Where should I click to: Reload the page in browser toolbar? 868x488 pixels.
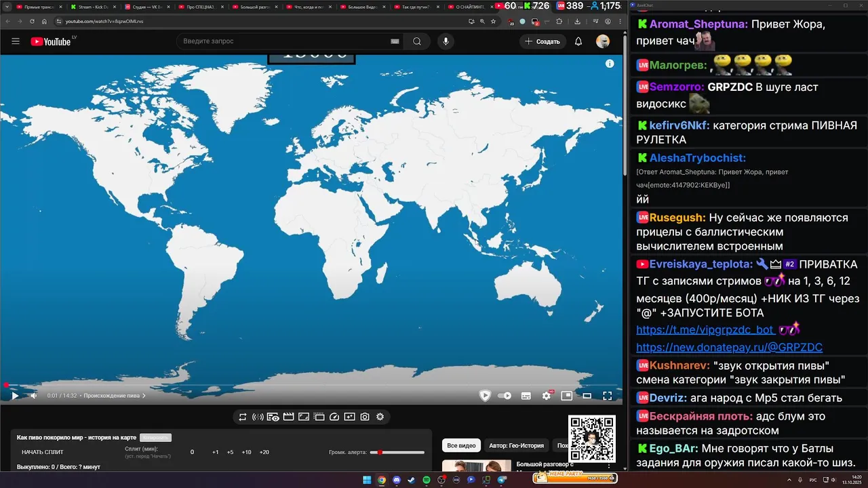pyautogui.click(x=32, y=21)
